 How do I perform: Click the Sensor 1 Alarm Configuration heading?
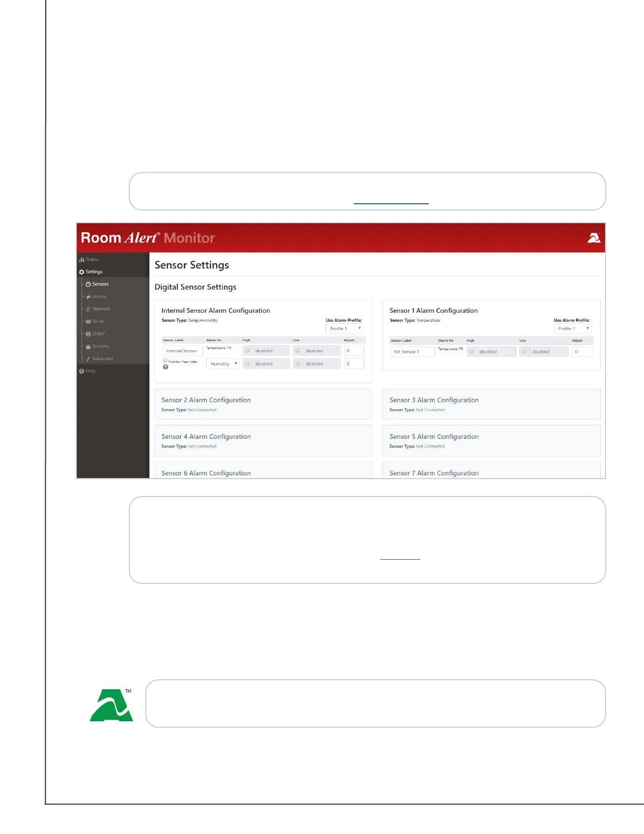(434, 311)
